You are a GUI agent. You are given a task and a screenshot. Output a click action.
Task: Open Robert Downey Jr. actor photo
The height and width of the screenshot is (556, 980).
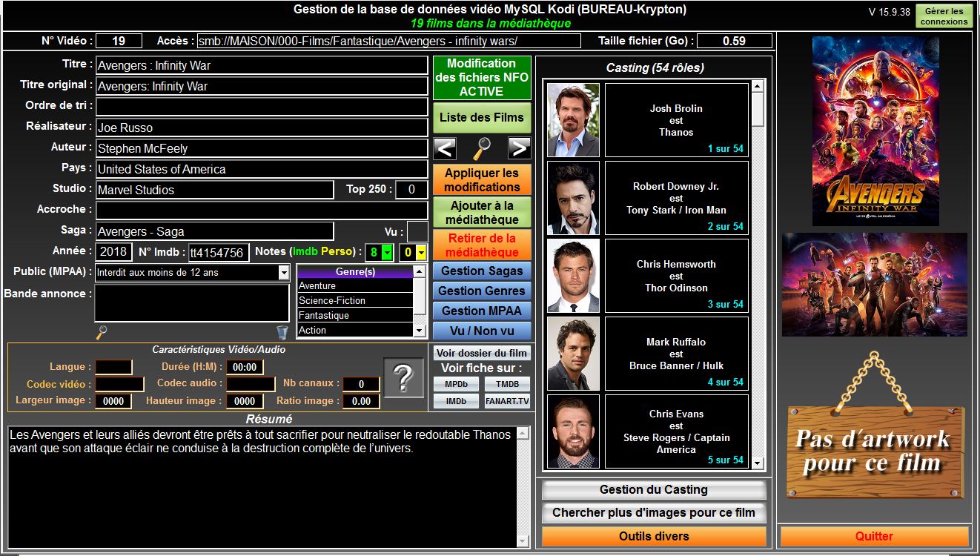573,198
